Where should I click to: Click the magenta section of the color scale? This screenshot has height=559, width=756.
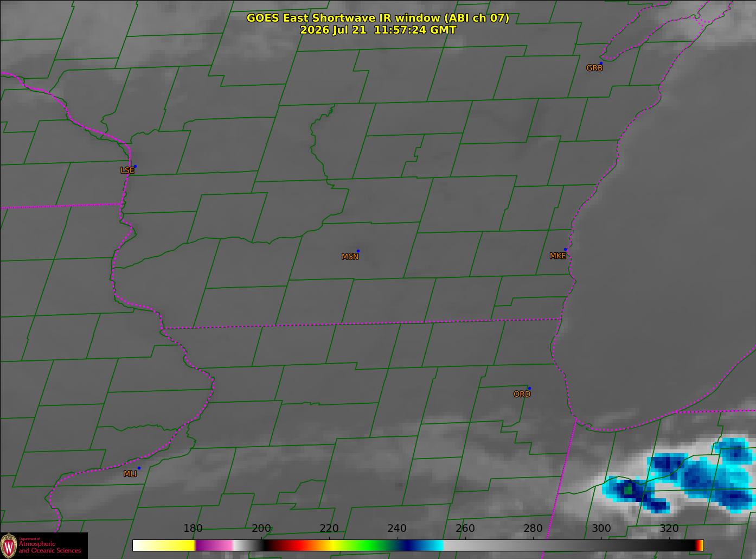[x=214, y=545]
